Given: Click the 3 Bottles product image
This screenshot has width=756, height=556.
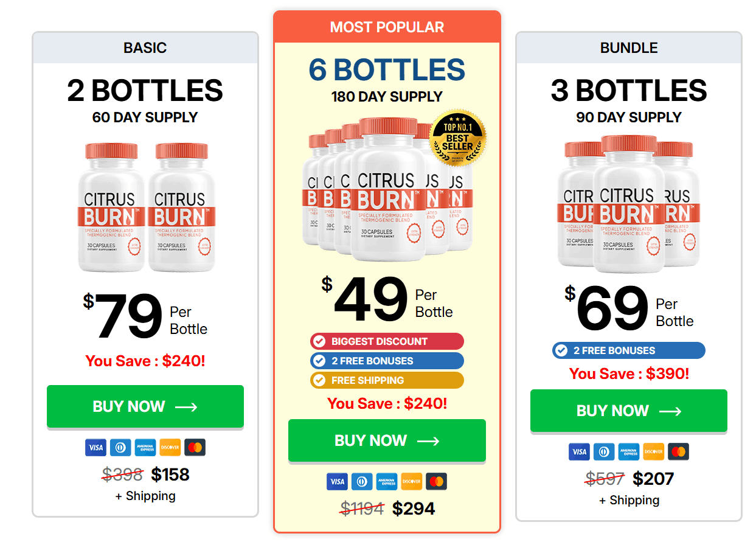Looking at the screenshot, I should [x=628, y=204].
